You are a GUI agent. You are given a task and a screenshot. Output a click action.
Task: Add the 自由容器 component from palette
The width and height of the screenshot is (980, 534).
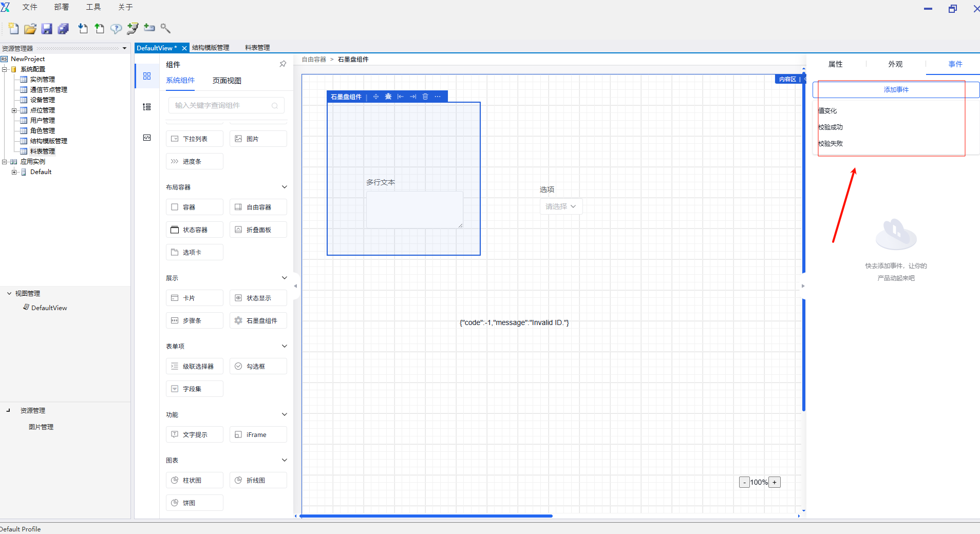click(x=258, y=207)
